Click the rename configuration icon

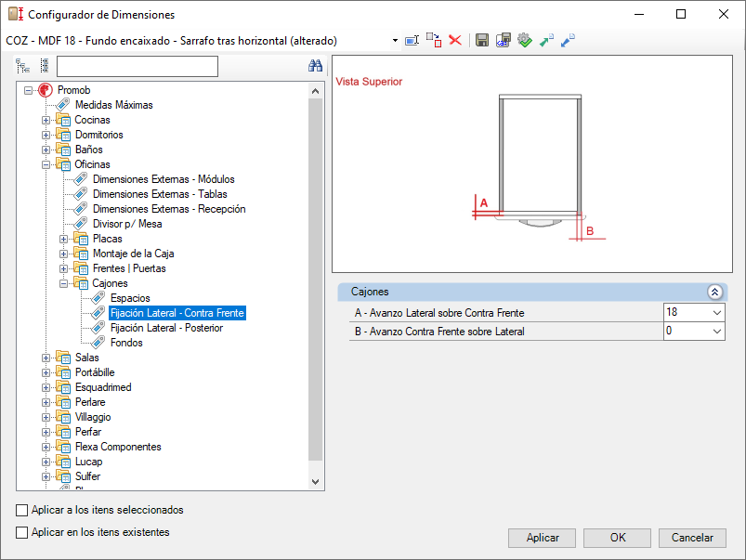point(412,40)
